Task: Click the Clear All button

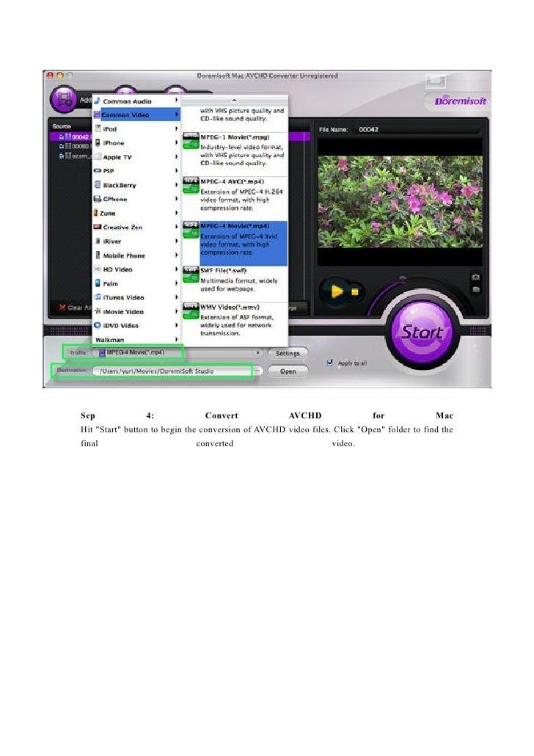Action: pos(74,307)
